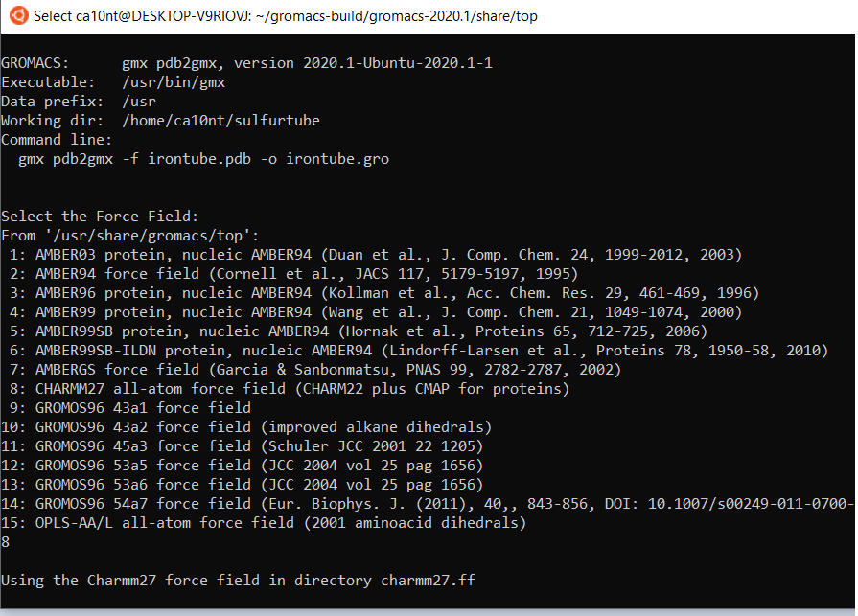Click the line 'GROMACS: gmx pdb2gmx, version 2020.1'
The height and width of the screenshot is (616, 858).
pos(246,63)
